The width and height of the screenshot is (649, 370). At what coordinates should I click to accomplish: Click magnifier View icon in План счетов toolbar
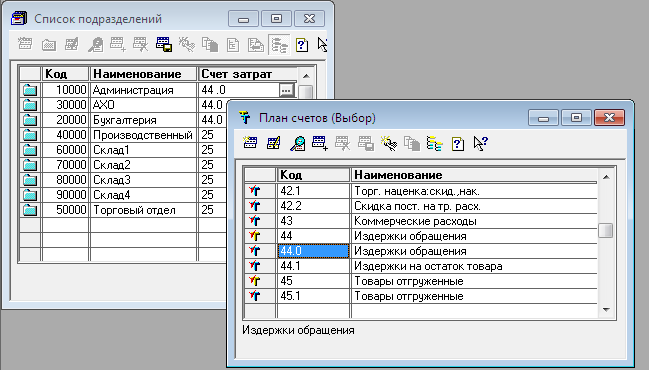[297, 143]
